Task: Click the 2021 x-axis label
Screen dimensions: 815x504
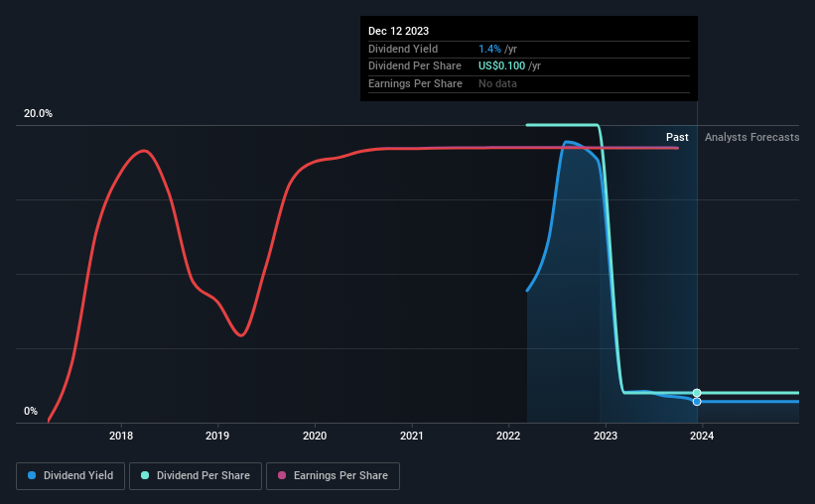Action: (412, 436)
